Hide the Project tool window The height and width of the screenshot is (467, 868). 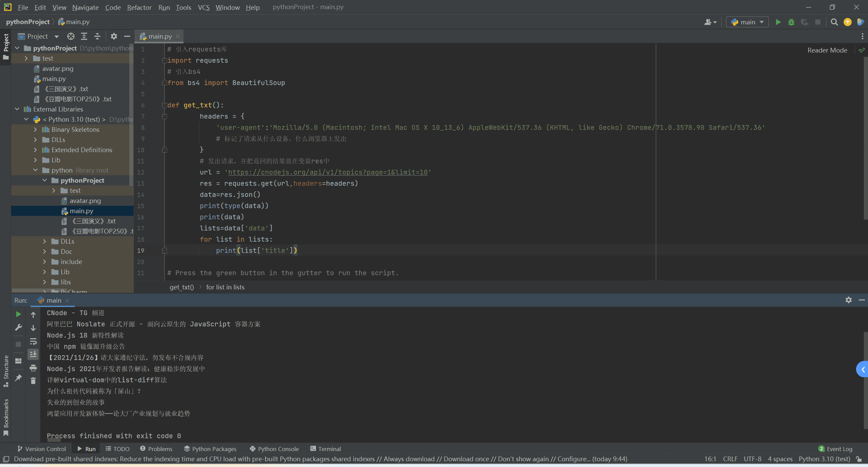click(127, 36)
